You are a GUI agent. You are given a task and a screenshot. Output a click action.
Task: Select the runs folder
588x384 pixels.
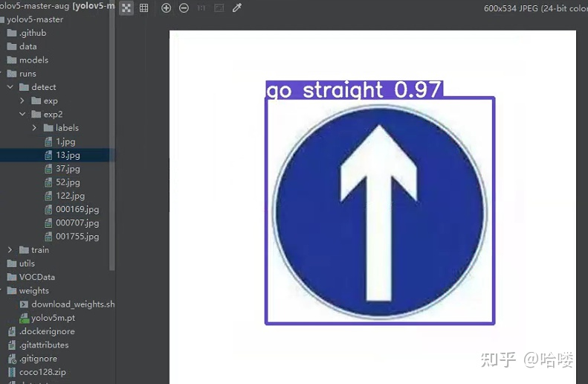pos(22,74)
